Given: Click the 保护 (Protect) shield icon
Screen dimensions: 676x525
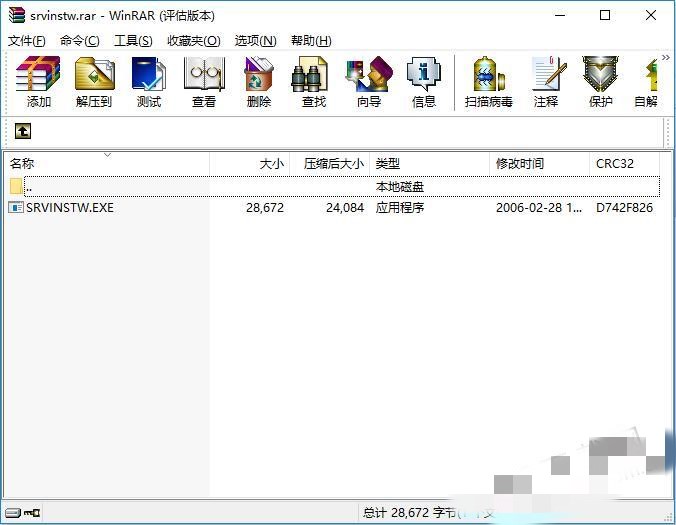Looking at the screenshot, I should coord(601,82).
